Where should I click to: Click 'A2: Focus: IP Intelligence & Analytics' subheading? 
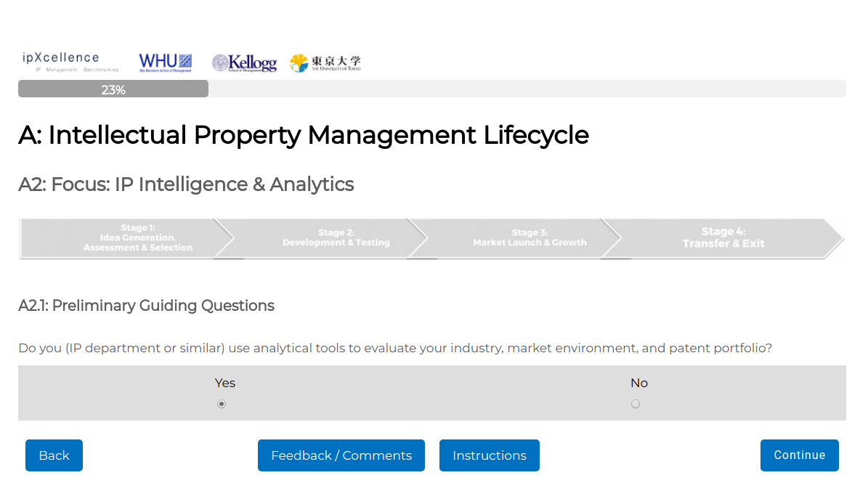(186, 184)
